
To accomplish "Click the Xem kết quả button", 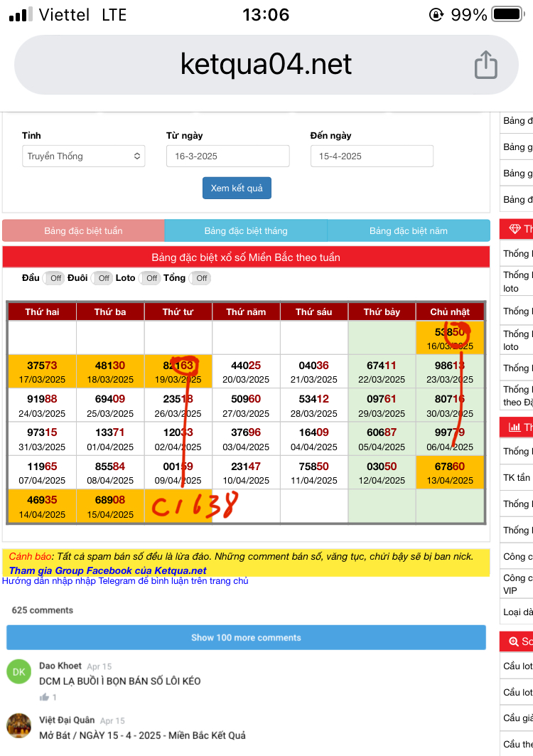I will pyautogui.click(x=237, y=188).
